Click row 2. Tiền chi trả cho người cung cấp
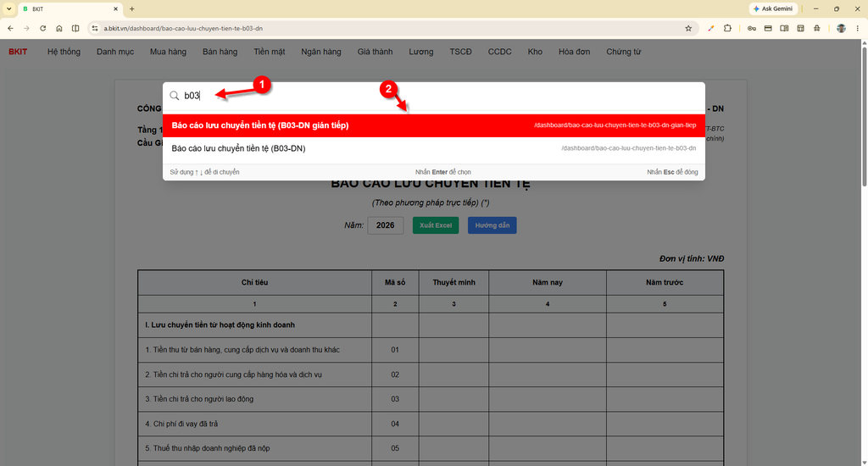This screenshot has height=466, width=868. click(431, 374)
